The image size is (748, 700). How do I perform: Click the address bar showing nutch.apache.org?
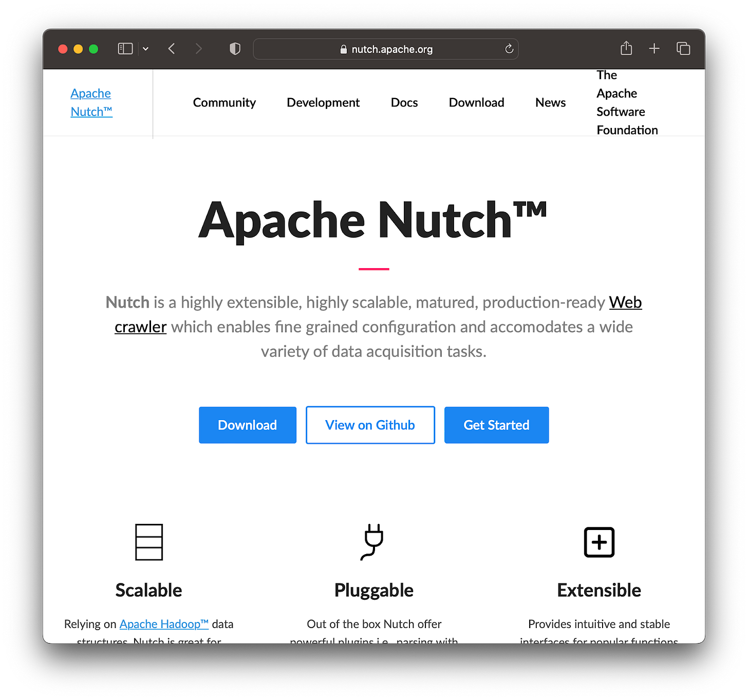click(x=386, y=49)
